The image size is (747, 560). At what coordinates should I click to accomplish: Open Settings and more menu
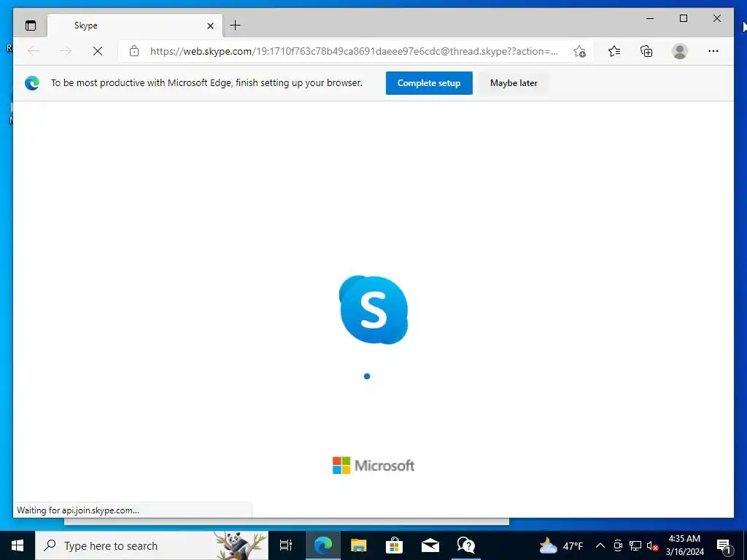click(713, 51)
